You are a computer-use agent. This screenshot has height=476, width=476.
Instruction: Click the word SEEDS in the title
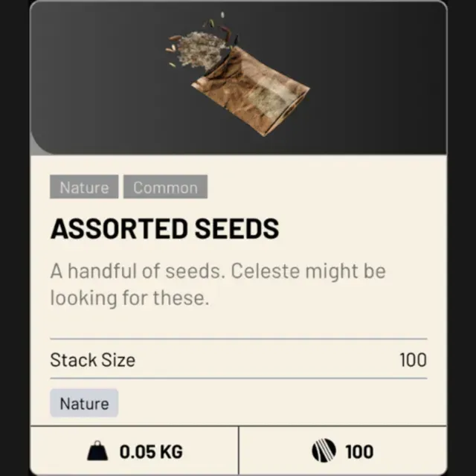click(235, 229)
